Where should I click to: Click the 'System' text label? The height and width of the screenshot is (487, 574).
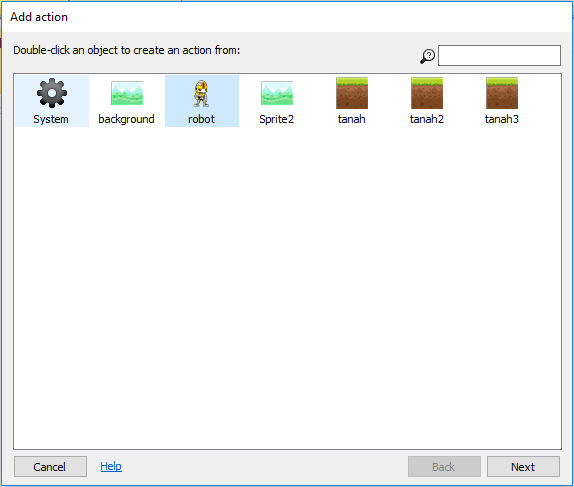pos(51,119)
